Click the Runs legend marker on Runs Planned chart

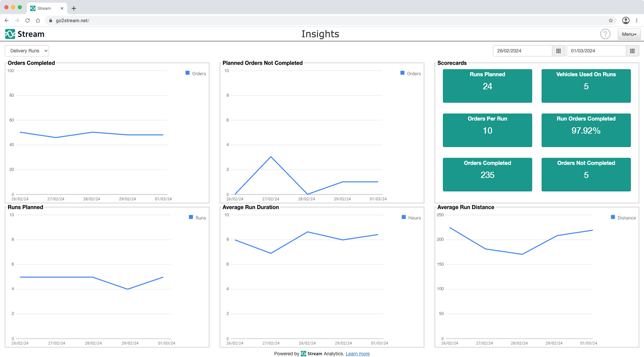click(191, 217)
